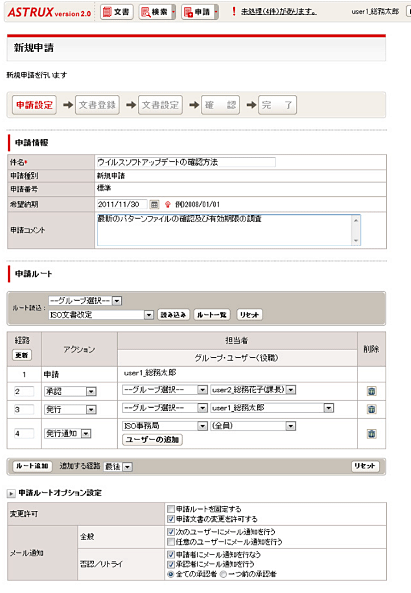Select the 文書登録 step tab
Image resolution: width=411 pixels, height=593 pixels.
(98, 105)
